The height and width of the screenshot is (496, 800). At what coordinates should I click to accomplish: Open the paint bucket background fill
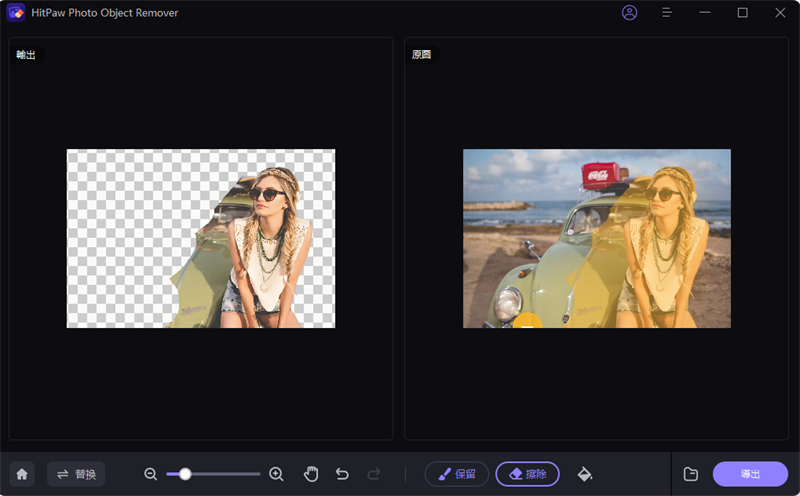tap(585, 474)
